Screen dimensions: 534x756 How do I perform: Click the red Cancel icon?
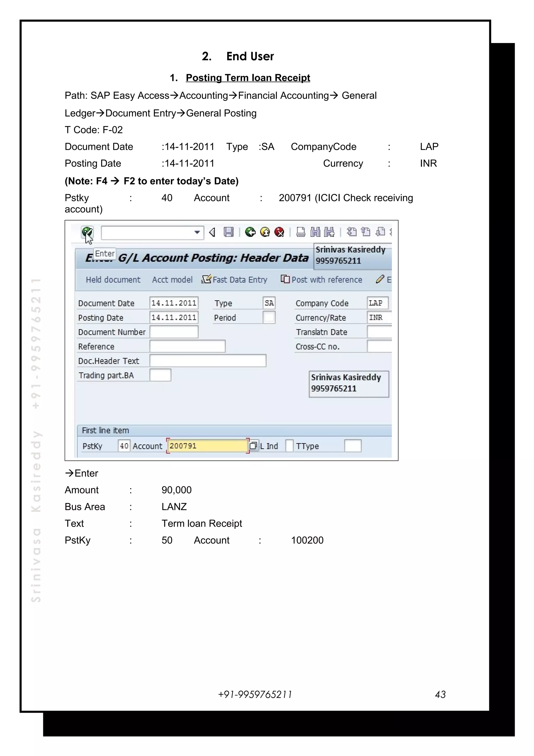(279, 232)
